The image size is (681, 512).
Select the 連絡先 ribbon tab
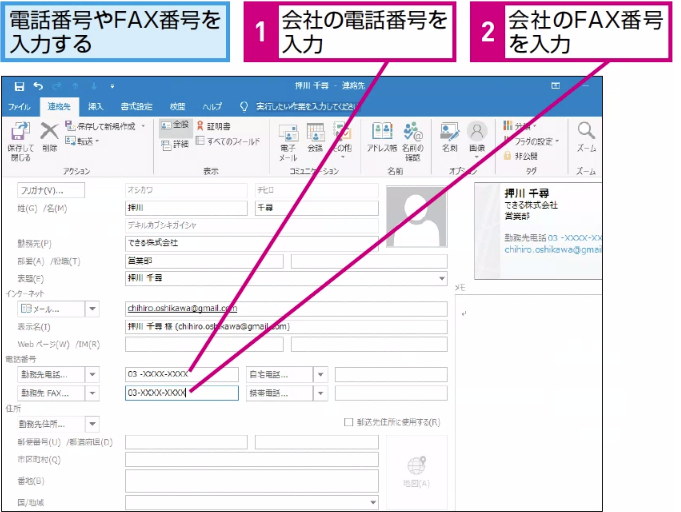tap(59, 106)
